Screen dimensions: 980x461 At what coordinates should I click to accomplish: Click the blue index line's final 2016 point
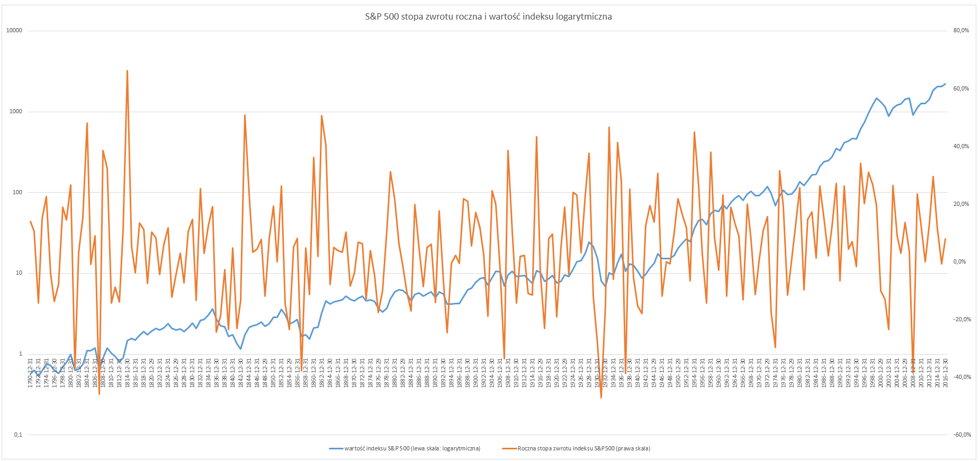(946, 84)
